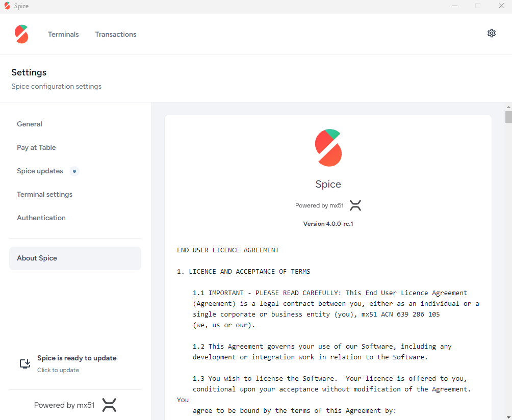The width and height of the screenshot is (512, 420).
Task: Click the mx51 logo next to version info
Action: [x=355, y=205]
